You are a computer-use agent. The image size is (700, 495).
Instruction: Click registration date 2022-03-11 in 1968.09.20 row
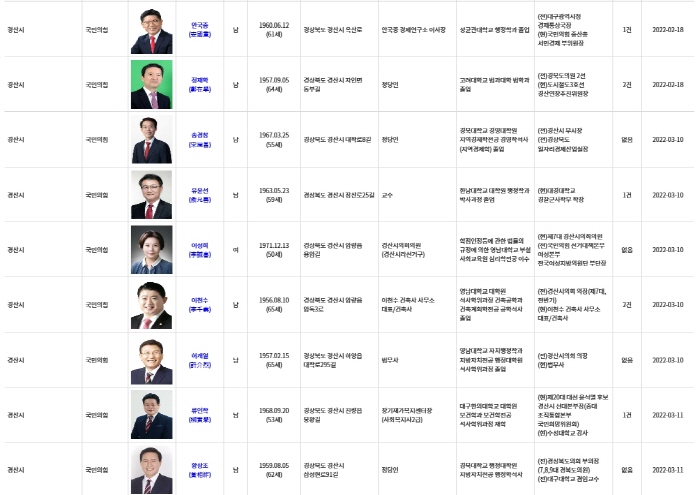click(667, 415)
